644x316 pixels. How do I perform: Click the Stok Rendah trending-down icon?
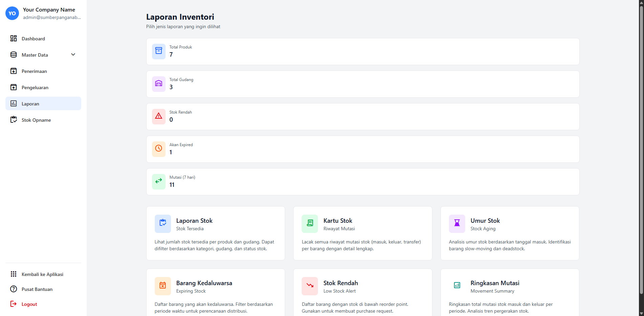[x=309, y=286]
